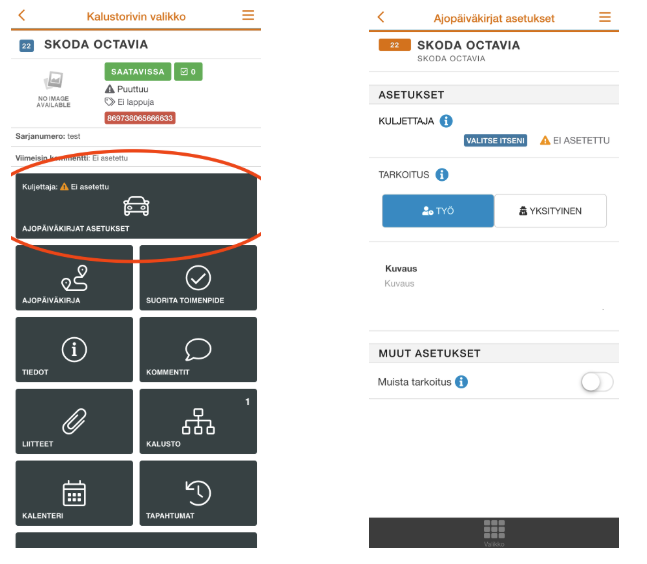Open the Kalusto hierarchy tile

pos(198,421)
